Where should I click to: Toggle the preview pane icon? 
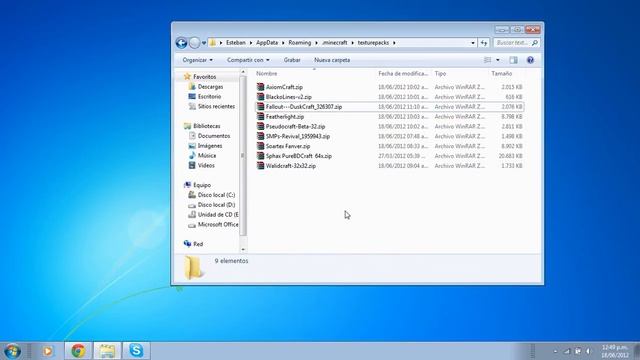(x=513, y=60)
